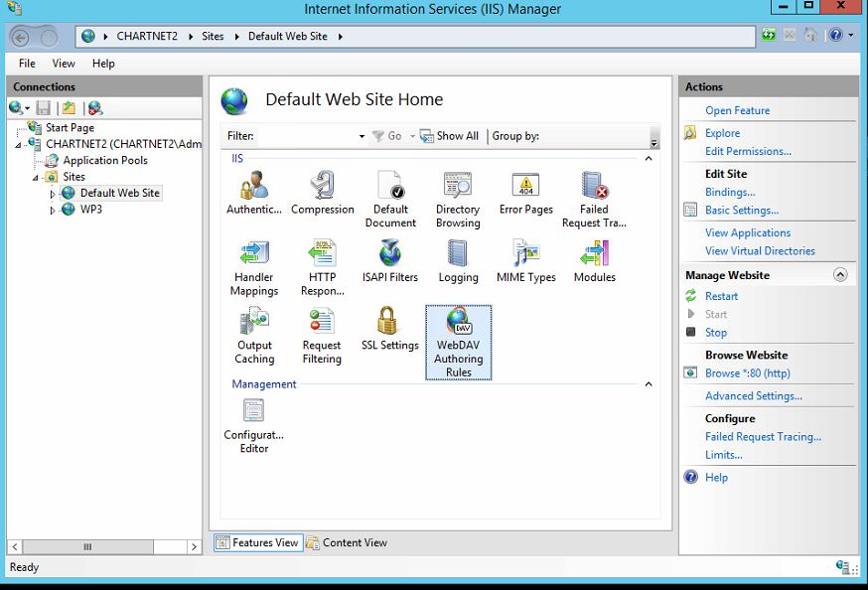Open the Default Document feature
868x590 pixels.
click(x=390, y=200)
